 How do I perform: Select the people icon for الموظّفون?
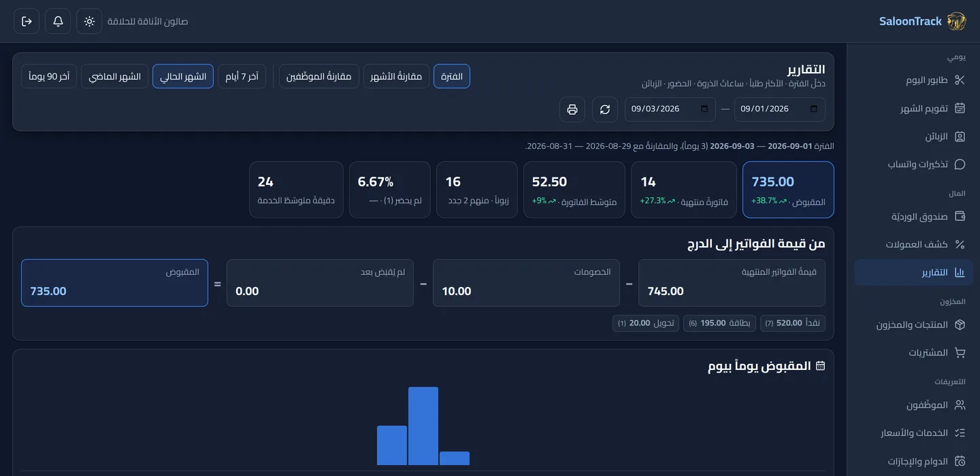click(960, 405)
